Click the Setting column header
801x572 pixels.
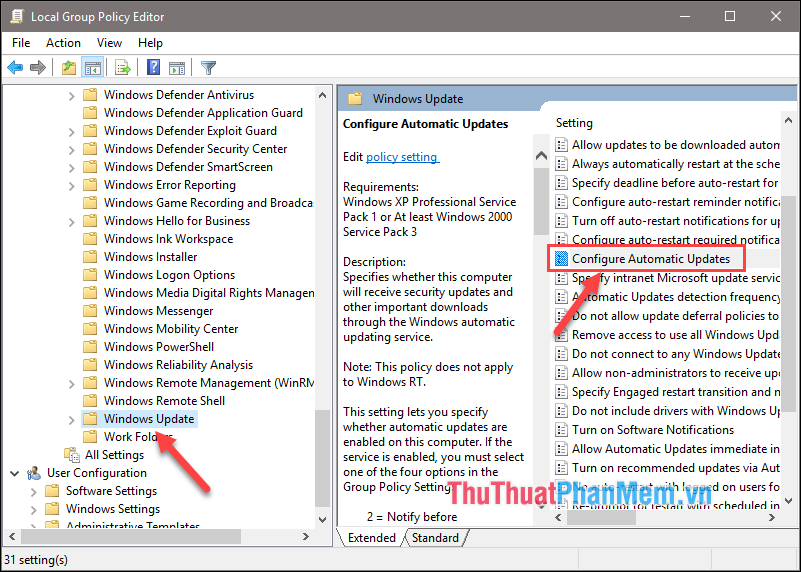point(574,123)
